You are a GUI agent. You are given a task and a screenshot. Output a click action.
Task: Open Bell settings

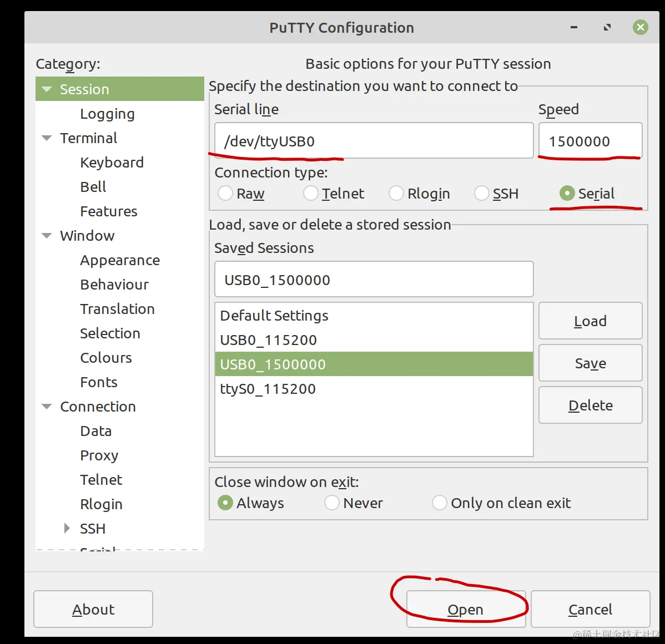click(x=93, y=187)
